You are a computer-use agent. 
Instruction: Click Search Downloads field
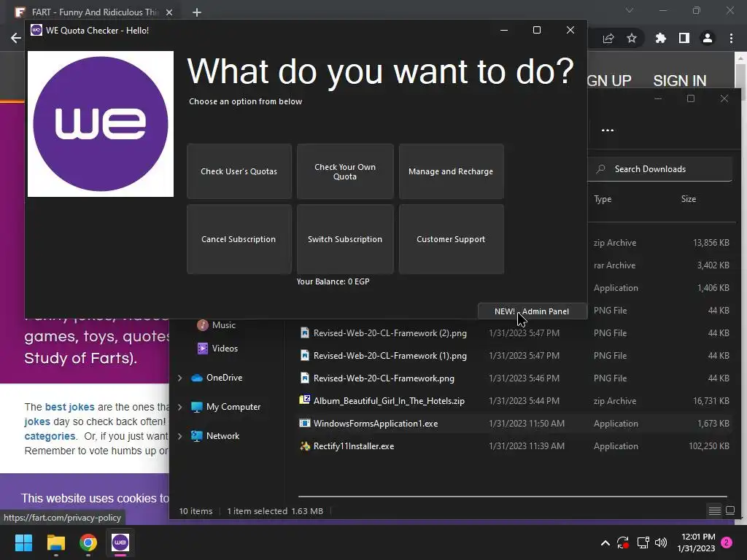point(659,169)
